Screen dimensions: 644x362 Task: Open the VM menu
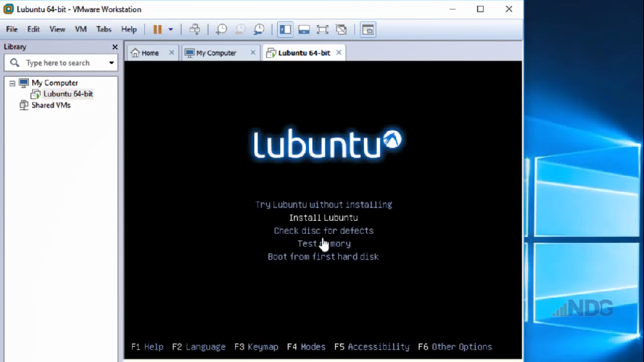point(80,30)
